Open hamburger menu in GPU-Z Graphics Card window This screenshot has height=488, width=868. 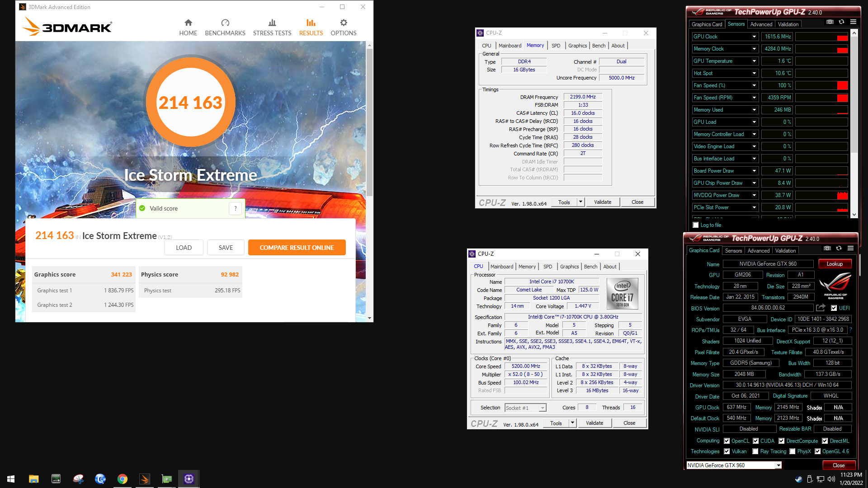pyautogui.click(x=850, y=248)
